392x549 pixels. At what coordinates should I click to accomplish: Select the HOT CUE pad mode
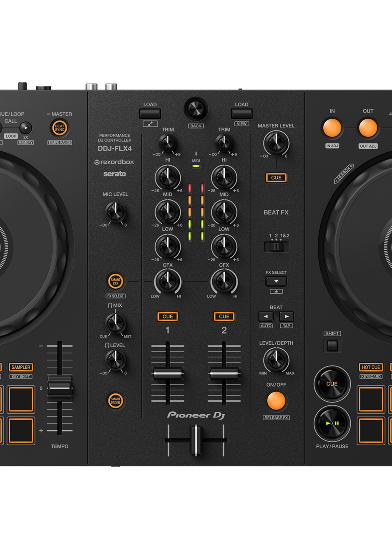pos(371,367)
